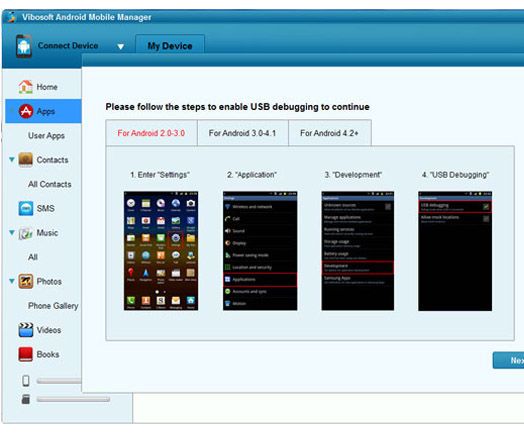The height and width of the screenshot is (436, 524).
Task: Click the Photos picture icon
Action: 26,281
